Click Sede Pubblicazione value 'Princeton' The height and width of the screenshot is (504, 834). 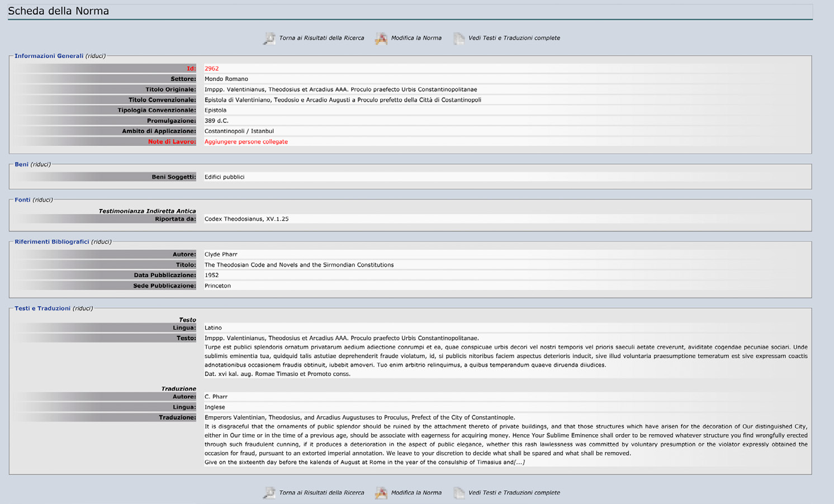point(217,286)
